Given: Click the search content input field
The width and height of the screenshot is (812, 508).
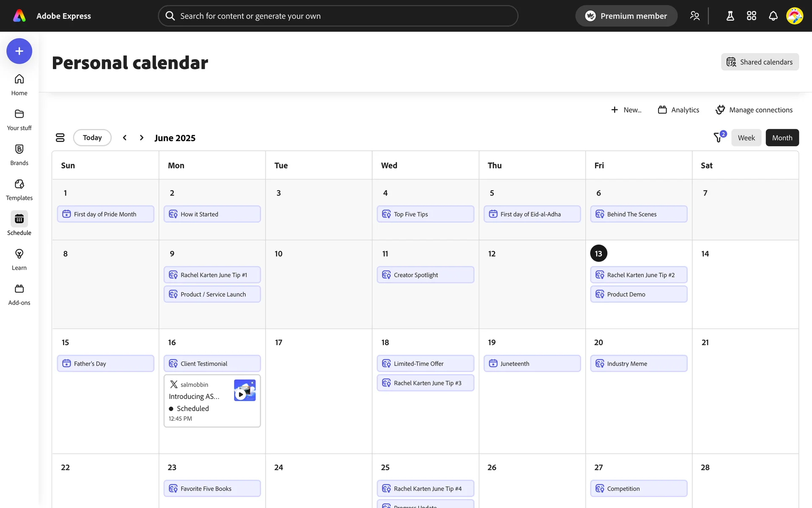Looking at the screenshot, I should [337, 16].
